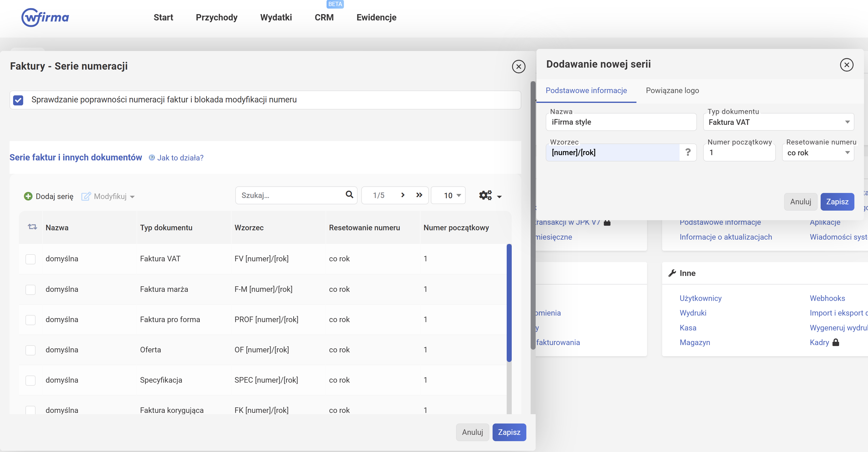Open the Przychody menu
This screenshot has height=452, width=868.
pos(216,17)
